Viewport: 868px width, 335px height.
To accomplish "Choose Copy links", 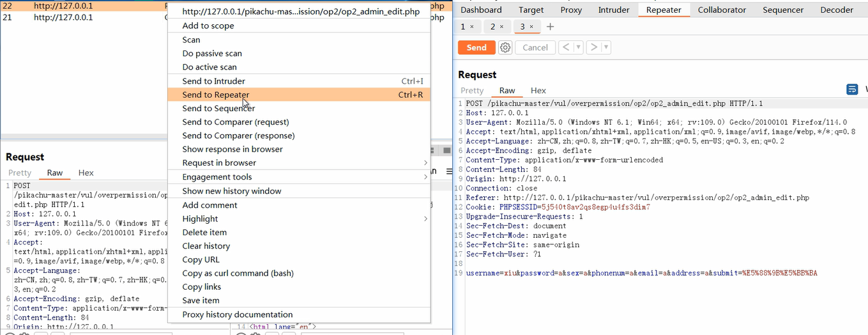I will pyautogui.click(x=299, y=287).
